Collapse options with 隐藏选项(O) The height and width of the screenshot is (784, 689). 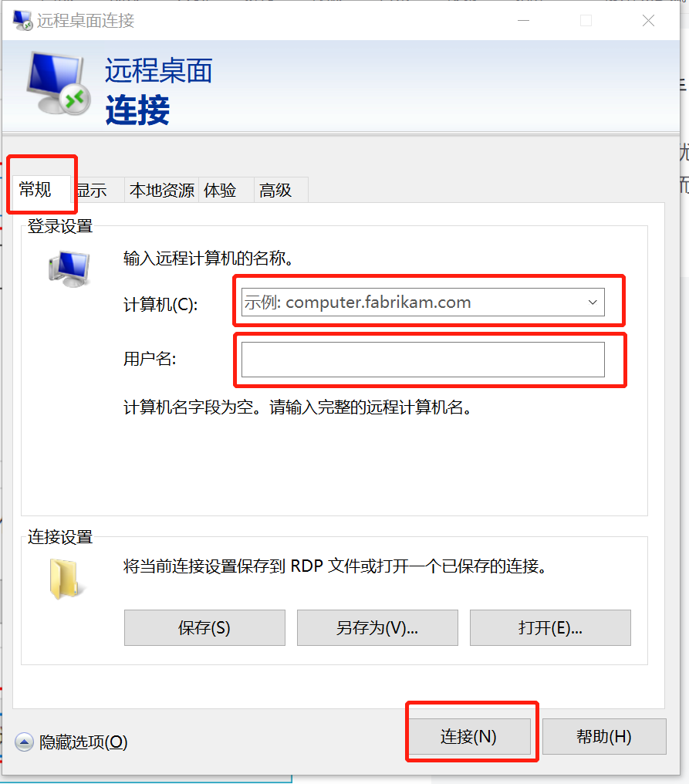coord(83,742)
